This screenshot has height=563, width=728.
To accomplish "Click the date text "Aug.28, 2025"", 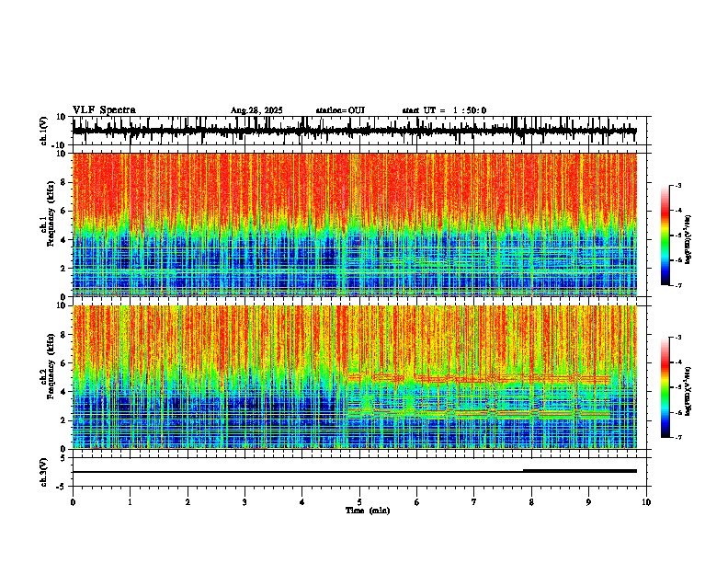I will [256, 110].
